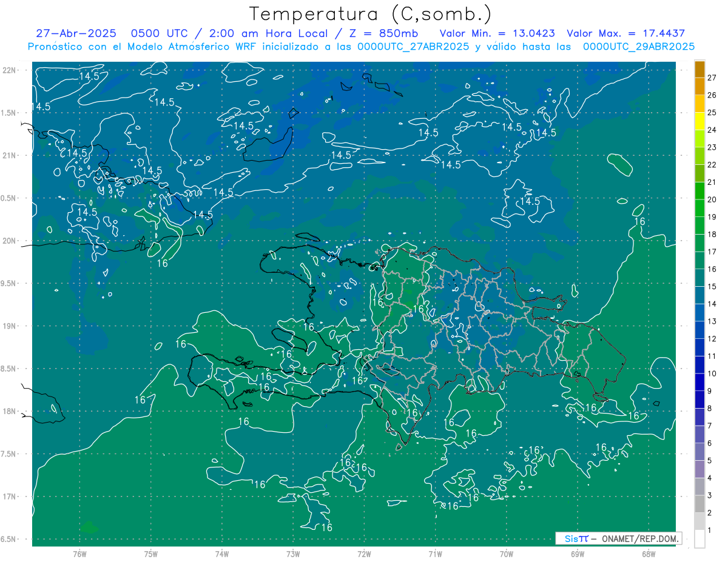Click legend value '1' on color scale

coord(709,530)
